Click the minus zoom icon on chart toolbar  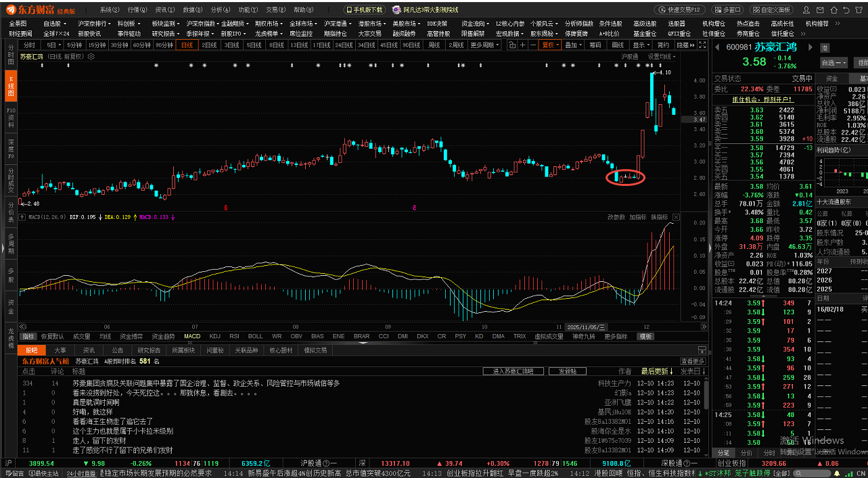533,45
